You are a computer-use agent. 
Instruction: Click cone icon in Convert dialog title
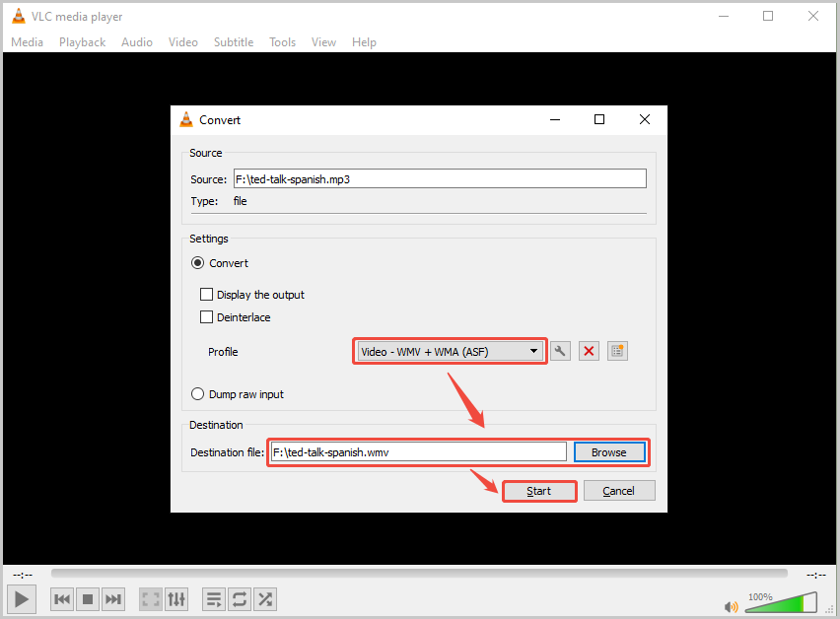(186, 119)
